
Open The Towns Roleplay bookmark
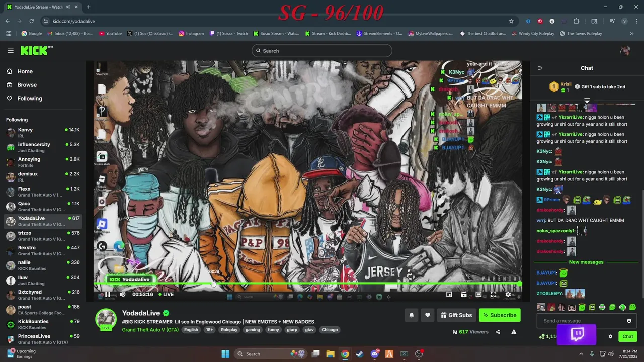(581, 34)
